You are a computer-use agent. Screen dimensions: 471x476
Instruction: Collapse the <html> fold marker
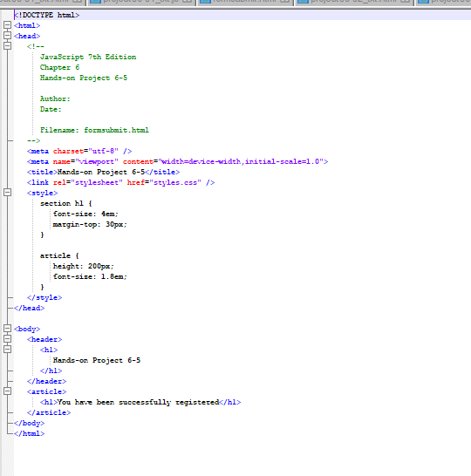(7, 25)
